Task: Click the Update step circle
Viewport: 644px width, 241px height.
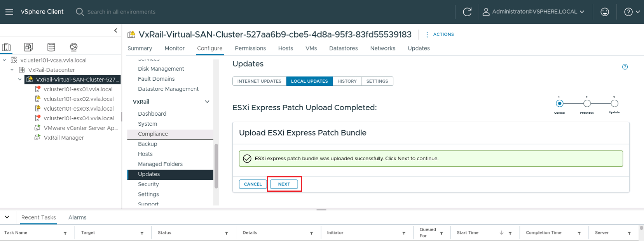Action: click(x=614, y=104)
